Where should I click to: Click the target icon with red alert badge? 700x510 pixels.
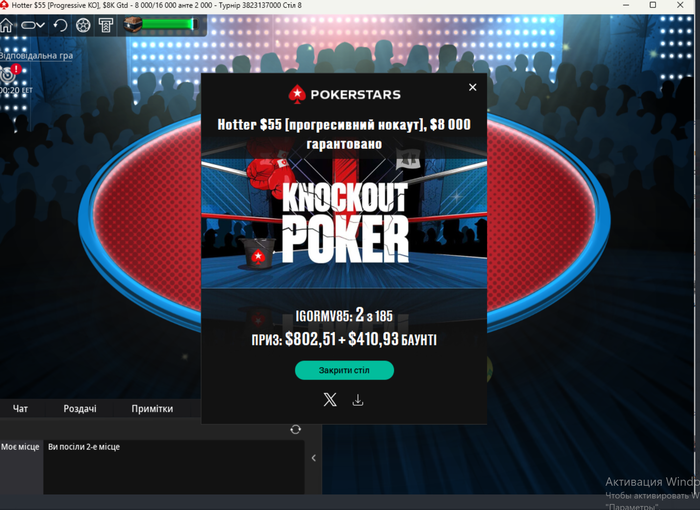pos(9,74)
